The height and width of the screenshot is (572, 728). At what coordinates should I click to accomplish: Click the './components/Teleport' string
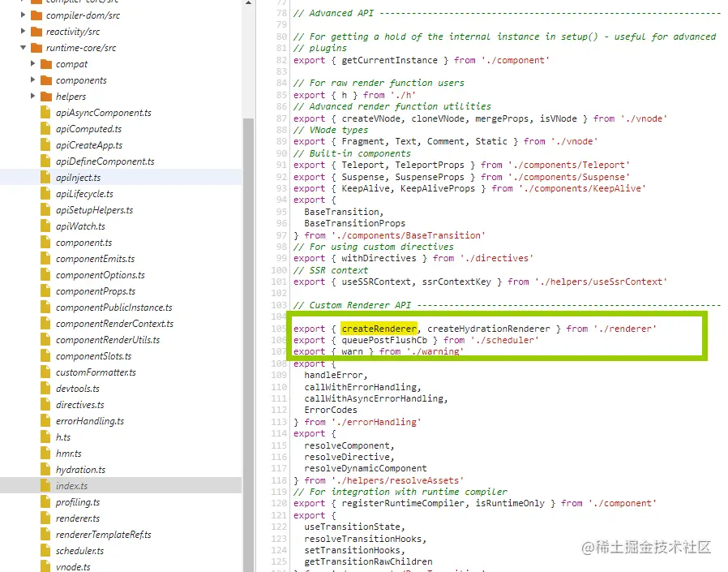[569, 165]
